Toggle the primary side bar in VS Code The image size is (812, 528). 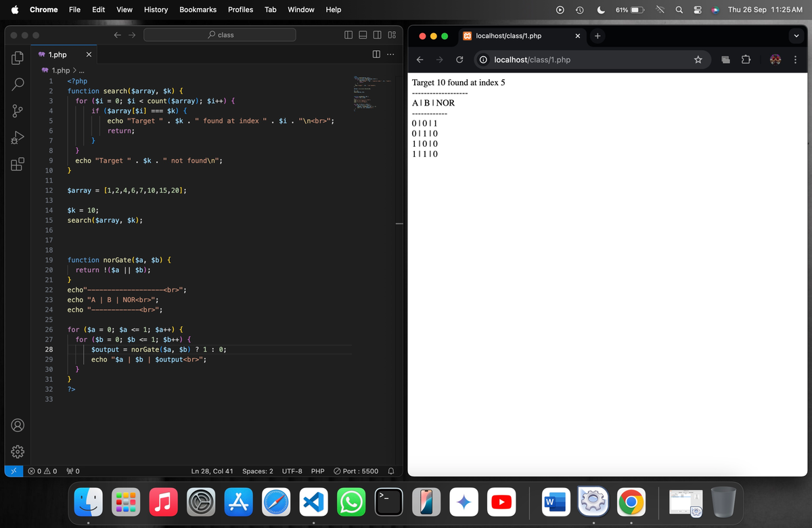click(x=348, y=35)
